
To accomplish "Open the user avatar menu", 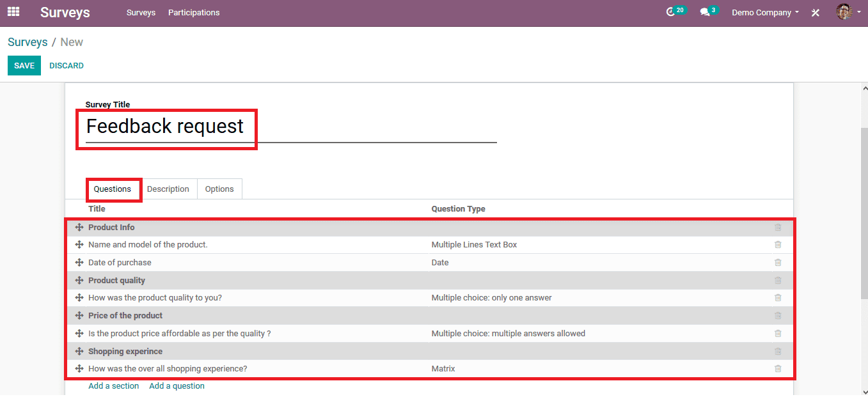I will click(848, 12).
